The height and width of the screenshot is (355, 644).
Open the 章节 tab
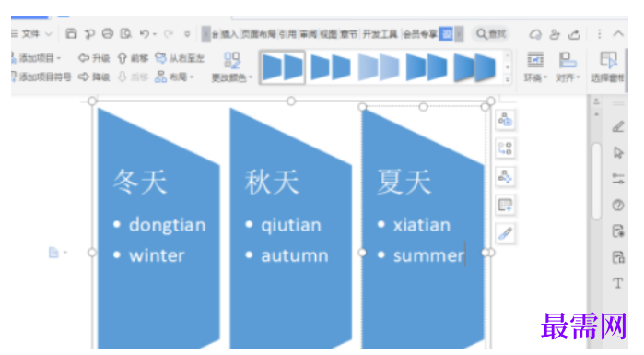pyautogui.click(x=348, y=34)
